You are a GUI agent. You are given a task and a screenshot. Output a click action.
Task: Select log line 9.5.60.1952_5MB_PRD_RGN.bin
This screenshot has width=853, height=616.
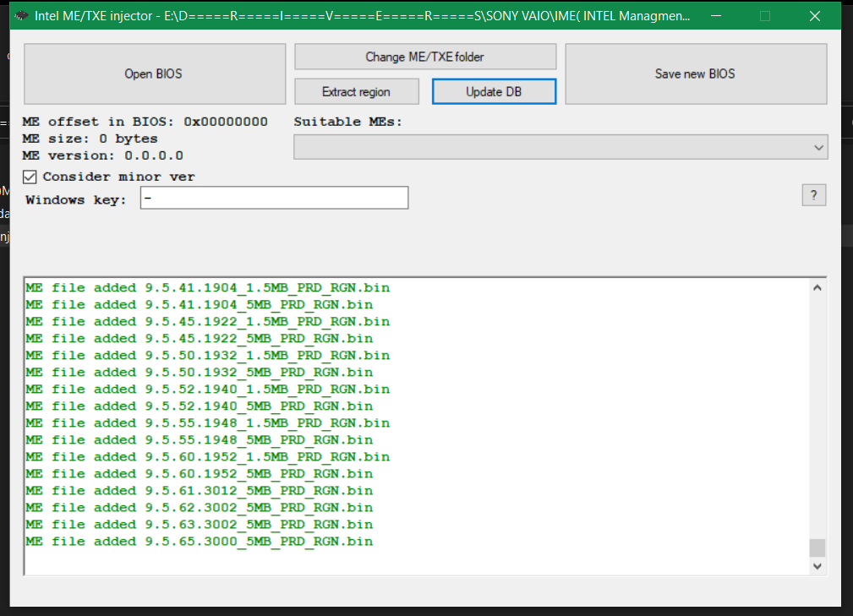tap(200, 473)
